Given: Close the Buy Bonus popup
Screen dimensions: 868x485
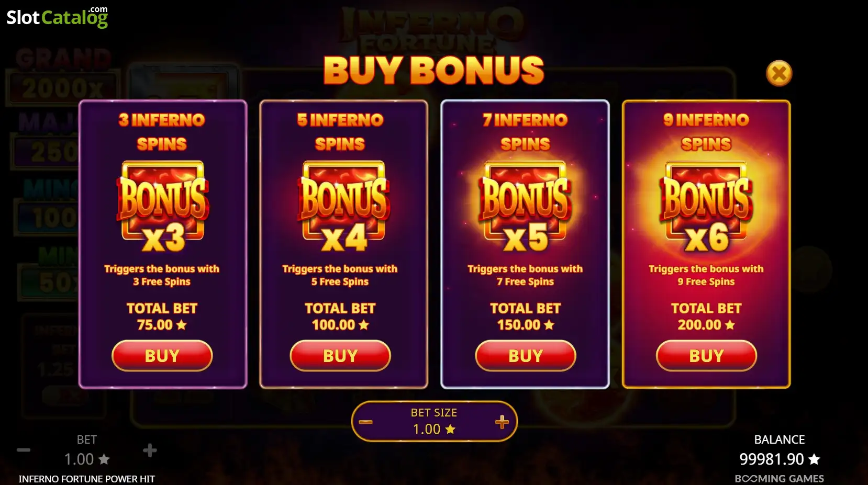Looking at the screenshot, I should pos(779,73).
